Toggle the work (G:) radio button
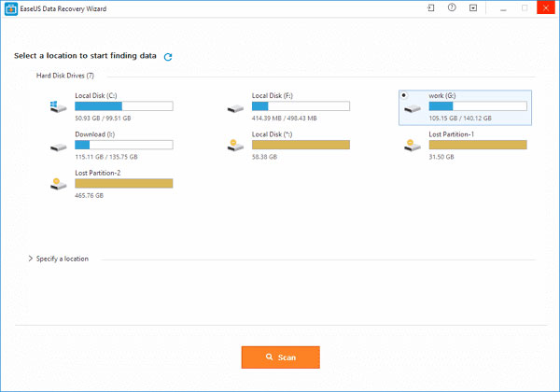The width and height of the screenshot is (560, 392). coord(402,95)
